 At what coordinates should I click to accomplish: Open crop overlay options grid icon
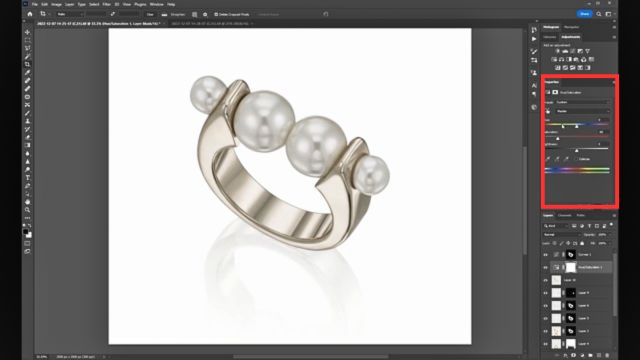[195, 14]
